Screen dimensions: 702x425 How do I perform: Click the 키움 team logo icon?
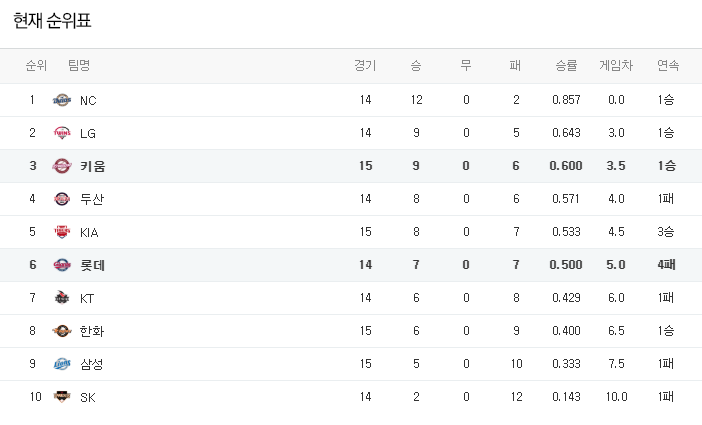62,166
